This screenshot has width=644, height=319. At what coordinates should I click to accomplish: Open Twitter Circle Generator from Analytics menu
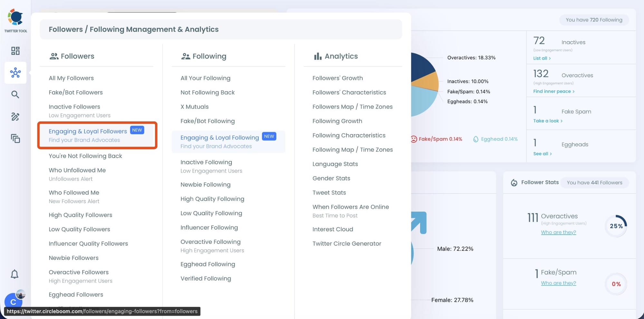347,243
